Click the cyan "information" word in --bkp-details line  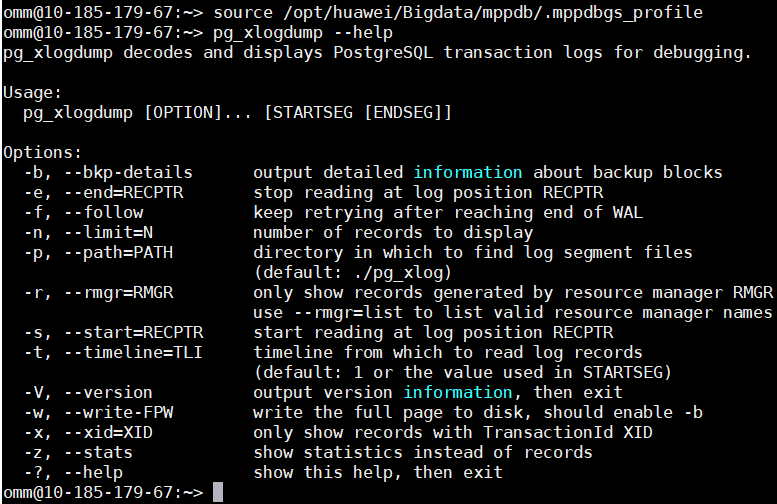click(x=468, y=172)
